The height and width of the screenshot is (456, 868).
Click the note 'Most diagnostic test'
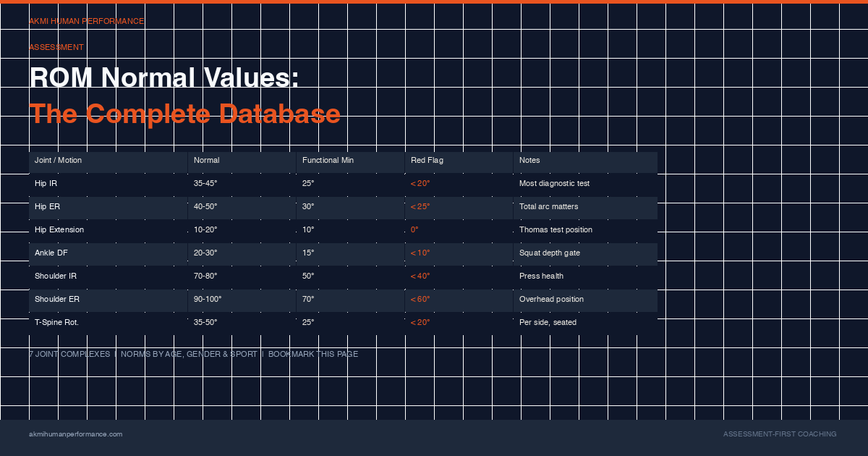click(x=554, y=184)
